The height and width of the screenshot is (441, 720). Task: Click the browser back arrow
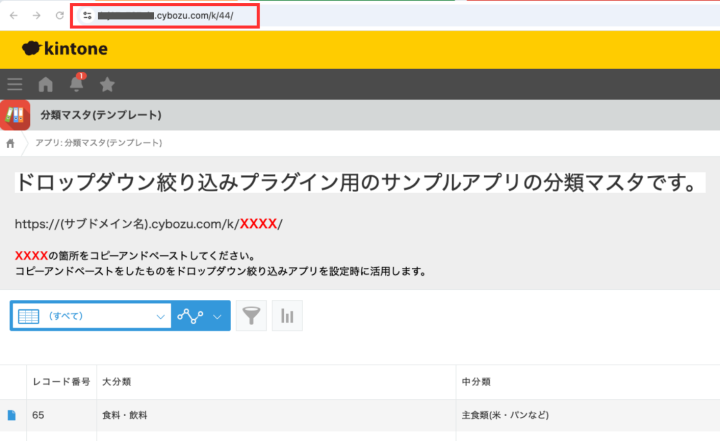pos(14,16)
